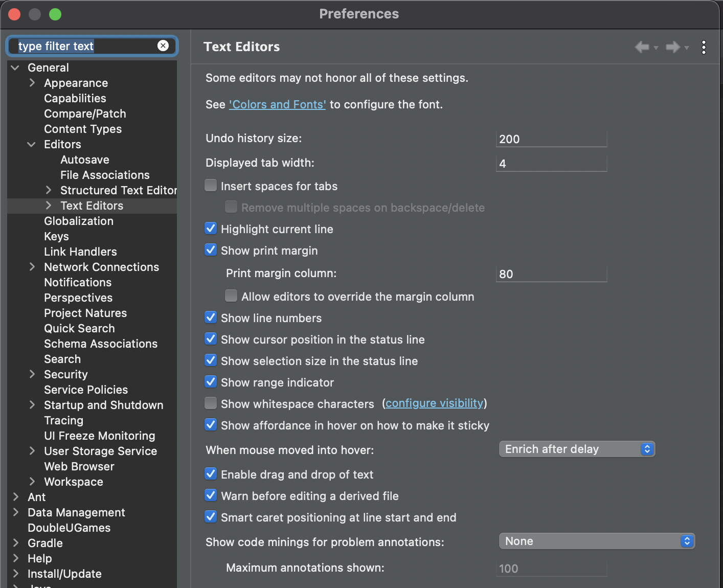Image resolution: width=723 pixels, height=588 pixels.
Task: Select Quick Search preferences
Action: pyautogui.click(x=79, y=328)
